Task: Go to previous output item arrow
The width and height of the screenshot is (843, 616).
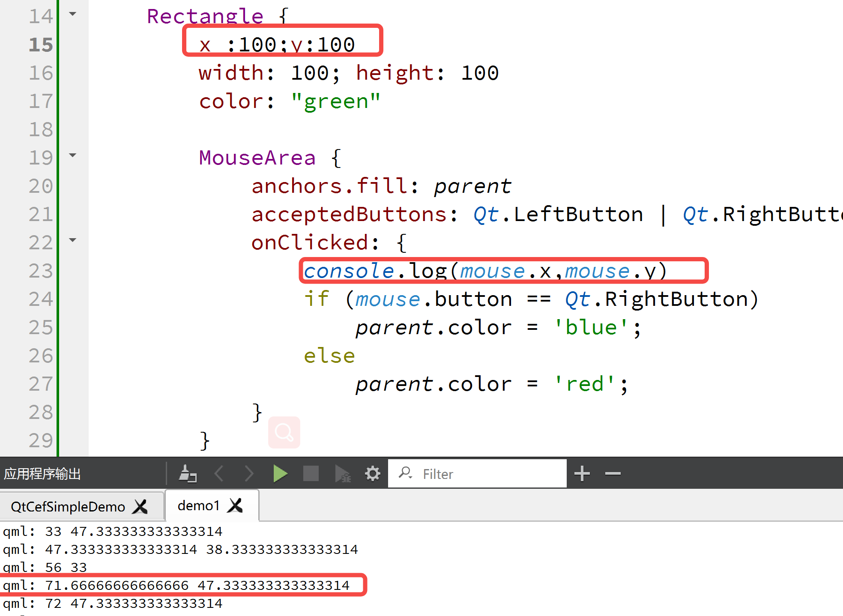Action: pos(219,474)
